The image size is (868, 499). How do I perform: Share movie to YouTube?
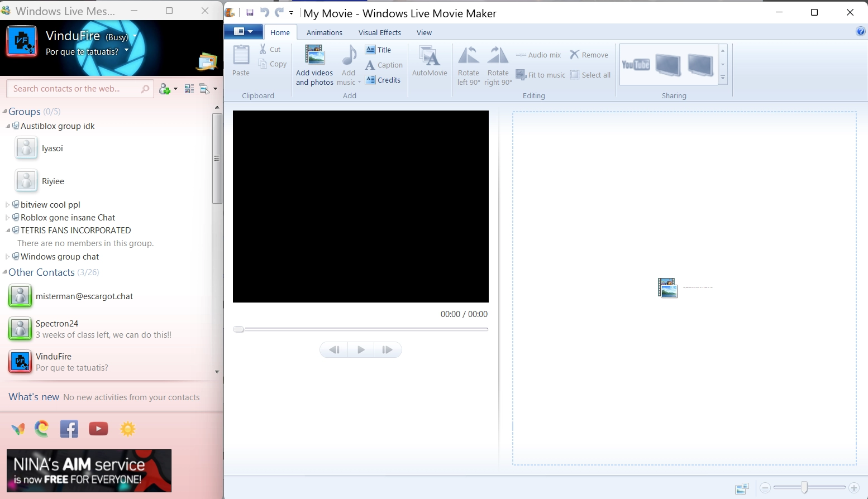[x=636, y=65]
